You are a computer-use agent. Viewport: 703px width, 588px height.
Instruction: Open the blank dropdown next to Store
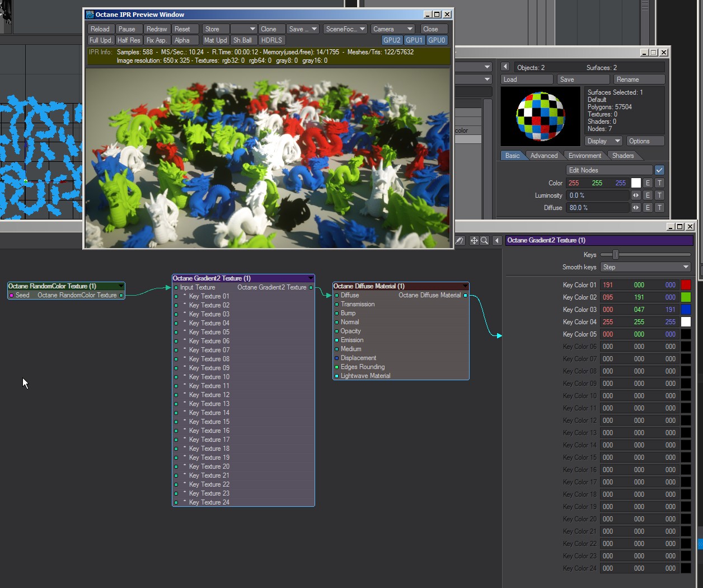(x=243, y=29)
